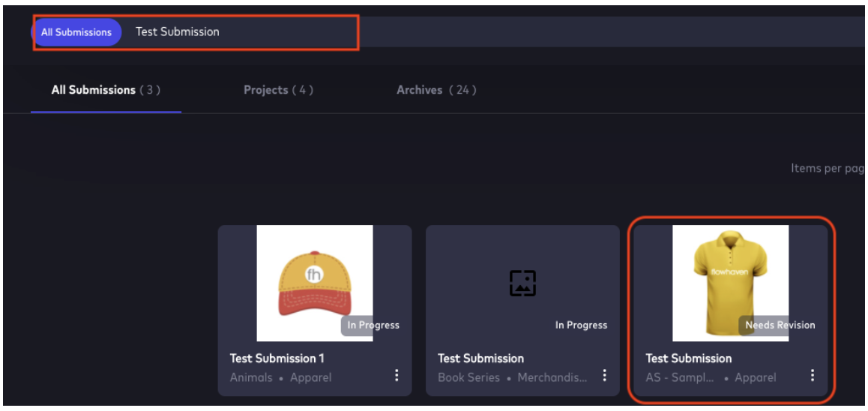Click the Items per page label

(x=828, y=169)
